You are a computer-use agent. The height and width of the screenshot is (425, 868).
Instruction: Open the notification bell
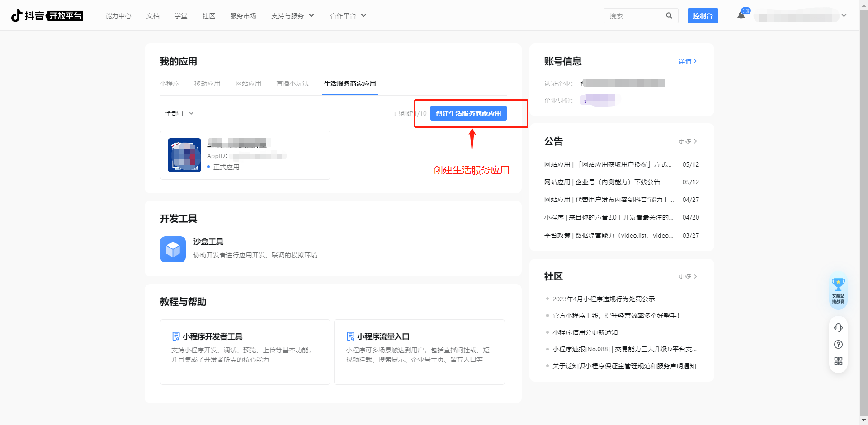[x=741, y=16]
